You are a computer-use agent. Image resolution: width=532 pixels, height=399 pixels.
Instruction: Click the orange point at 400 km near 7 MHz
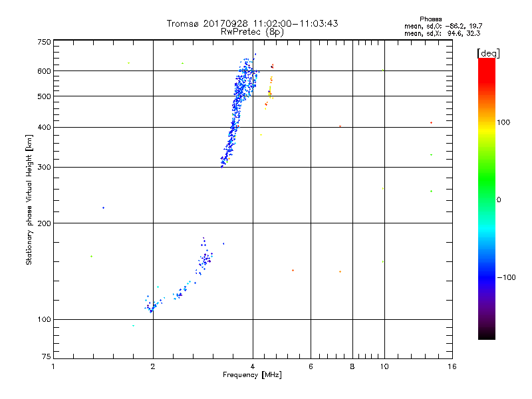(340, 126)
